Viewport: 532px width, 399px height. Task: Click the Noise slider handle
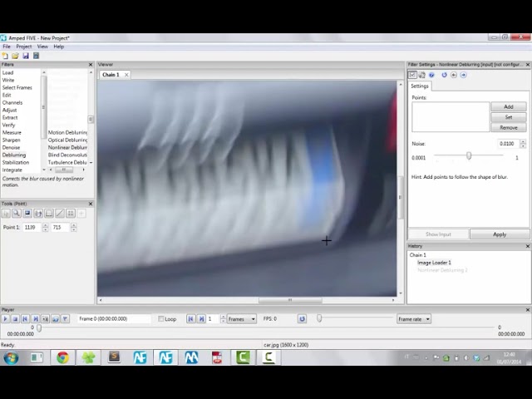pos(469,155)
